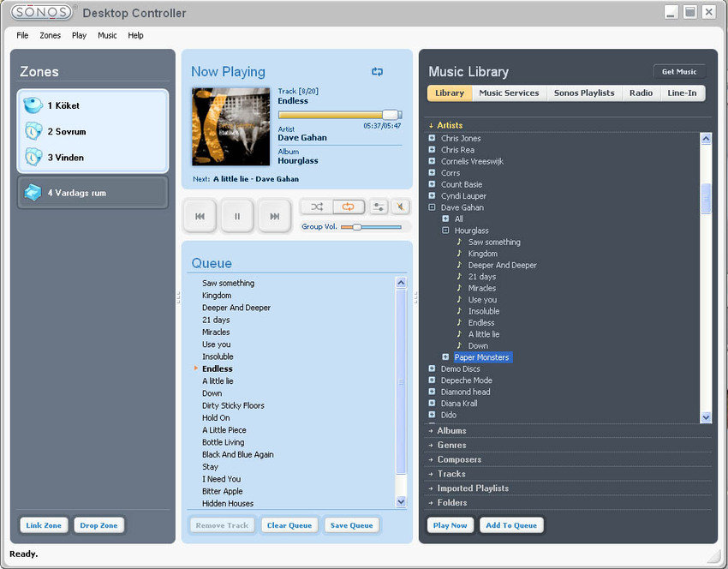Click the music note icon beside 21 days
728x569 pixels.
click(x=459, y=277)
